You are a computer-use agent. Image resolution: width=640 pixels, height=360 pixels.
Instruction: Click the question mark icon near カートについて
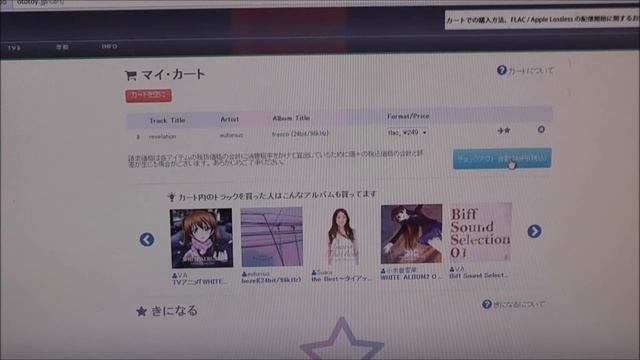point(502,71)
